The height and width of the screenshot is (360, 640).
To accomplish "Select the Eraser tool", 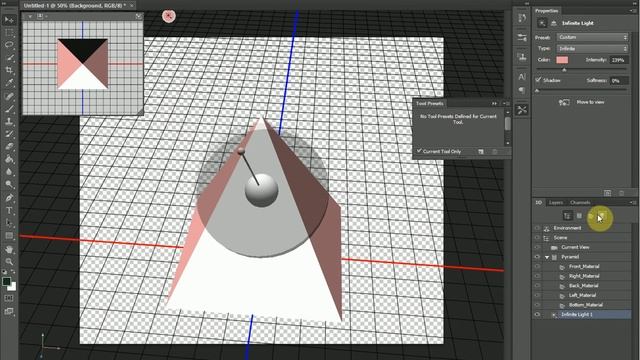I will click(9, 147).
